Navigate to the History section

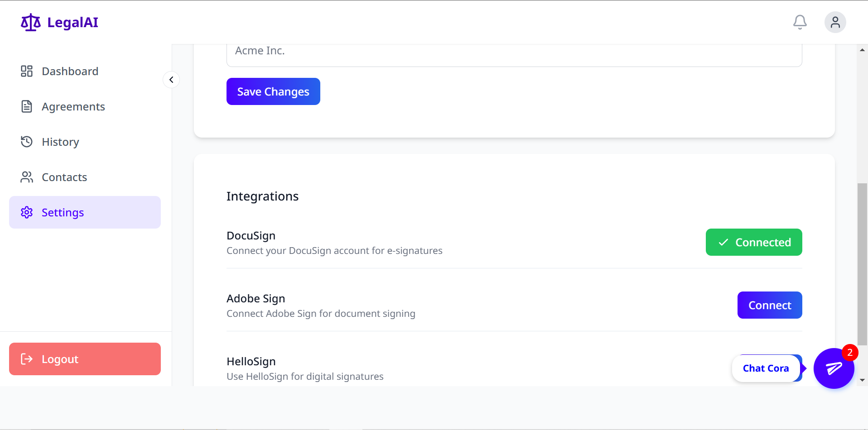pos(60,142)
